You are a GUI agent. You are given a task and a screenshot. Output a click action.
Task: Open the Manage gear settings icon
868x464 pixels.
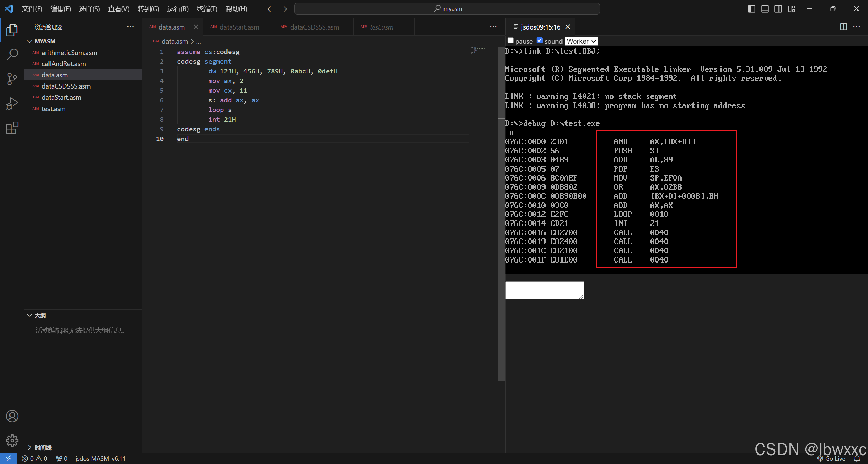[x=12, y=441]
